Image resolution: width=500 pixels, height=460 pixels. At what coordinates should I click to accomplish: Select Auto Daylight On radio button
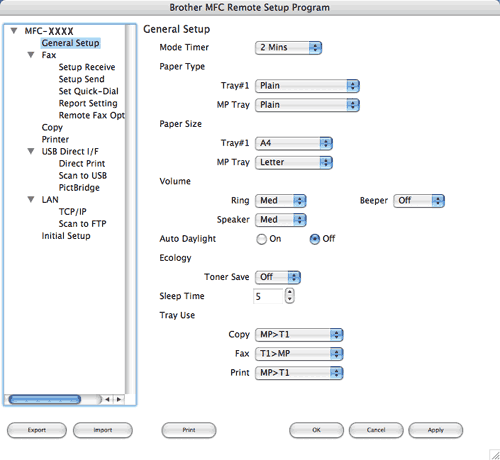pos(261,239)
